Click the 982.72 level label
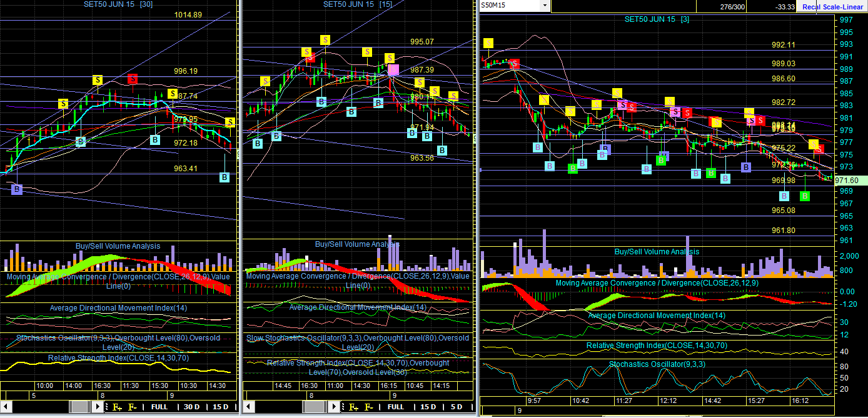Image resolution: width=868 pixels, height=418 pixels. (784, 102)
